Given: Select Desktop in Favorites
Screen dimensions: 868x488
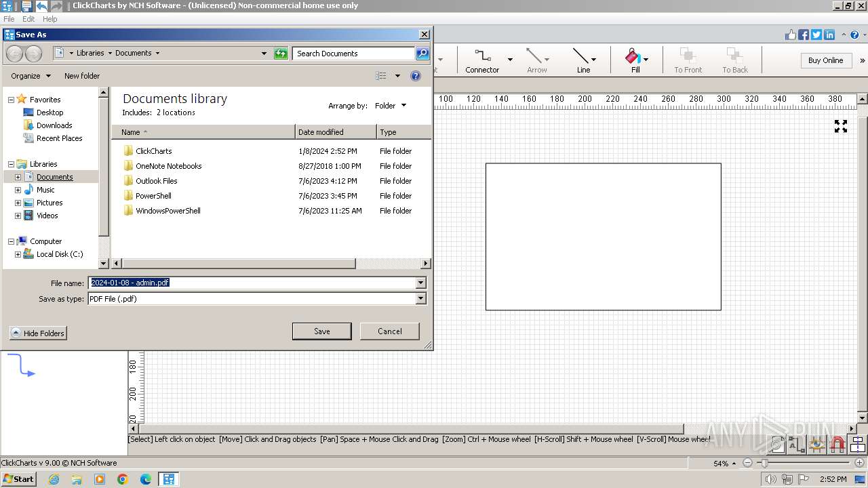Looking at the screenshot, I should click(50, 113).
